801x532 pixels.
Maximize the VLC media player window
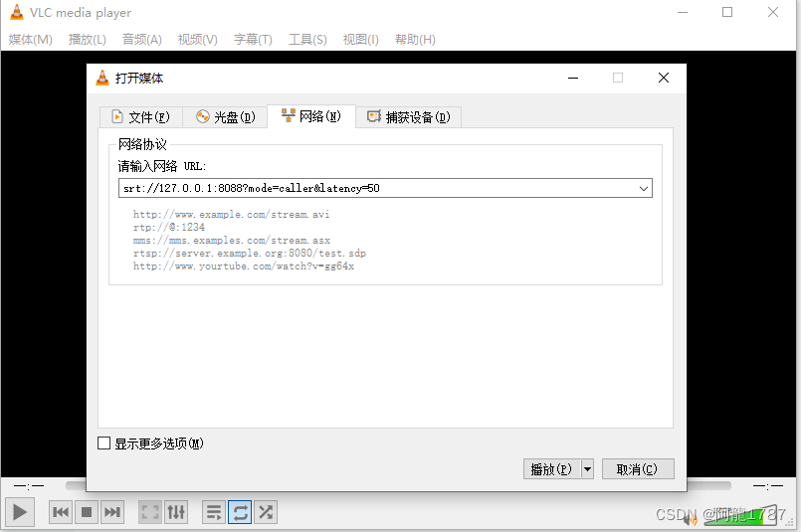[x=727, y=12]
